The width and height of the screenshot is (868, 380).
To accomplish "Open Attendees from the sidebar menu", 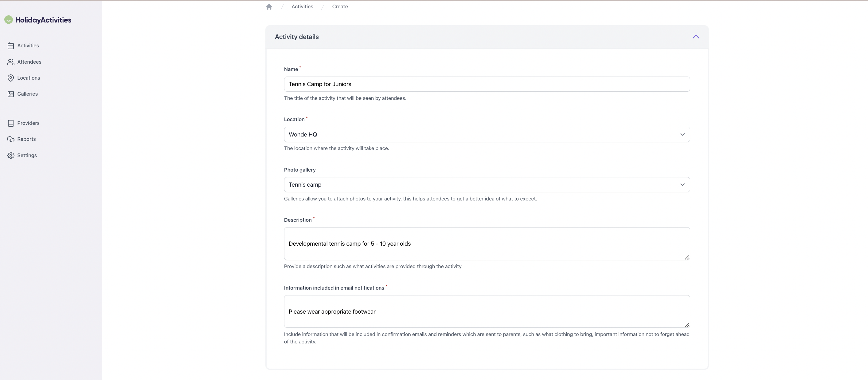I will [29, 62].
